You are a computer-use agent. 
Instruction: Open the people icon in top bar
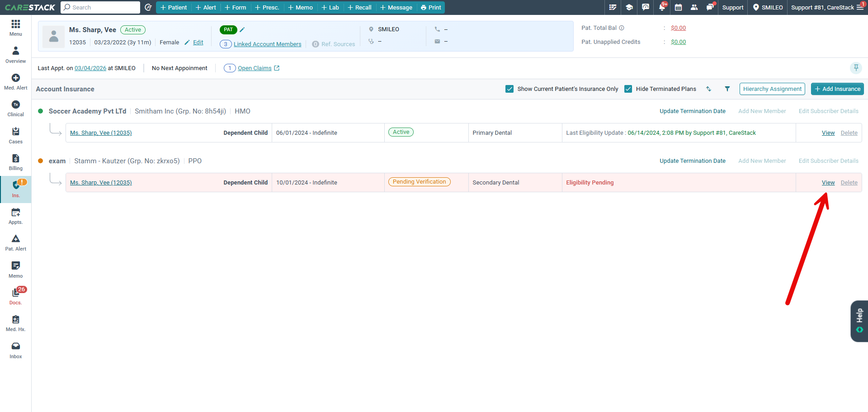(x=694, y=7)
